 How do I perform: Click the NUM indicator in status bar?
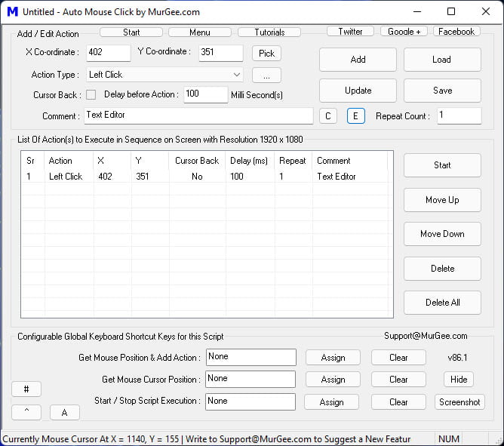click(x=449, y=439)
